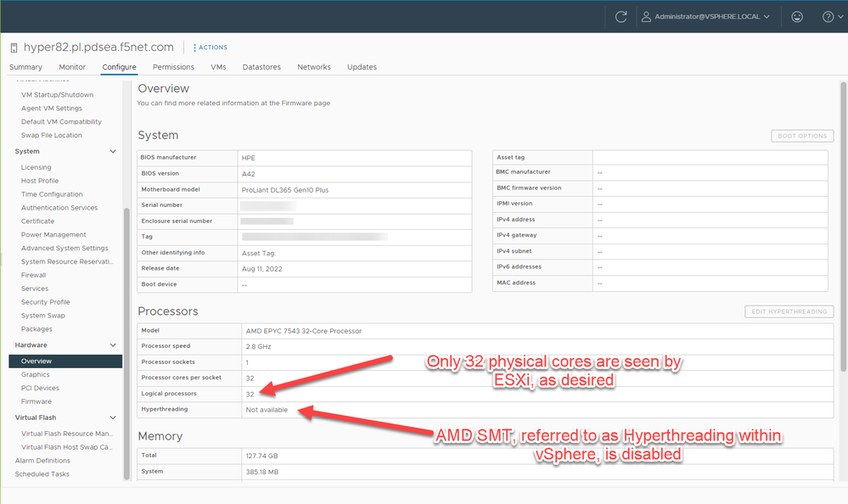Collapse the Hardware section chevron

[x=113, y=345]
